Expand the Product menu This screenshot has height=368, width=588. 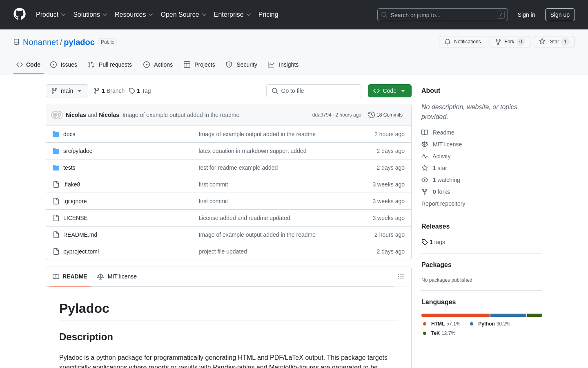[x=51, y=14]
